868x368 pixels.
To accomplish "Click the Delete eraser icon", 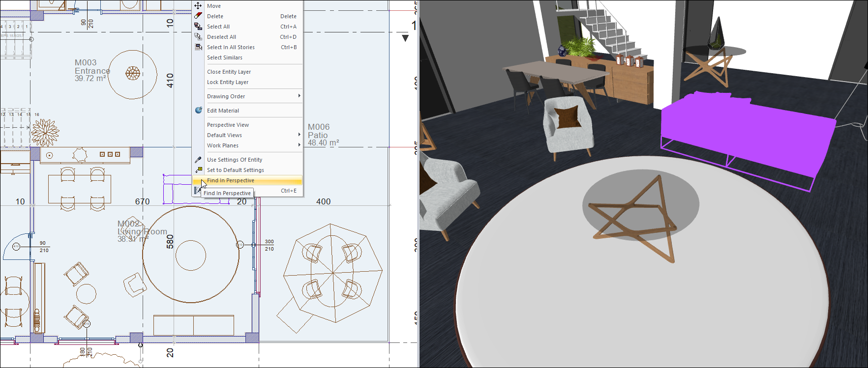I will [198, 16].
